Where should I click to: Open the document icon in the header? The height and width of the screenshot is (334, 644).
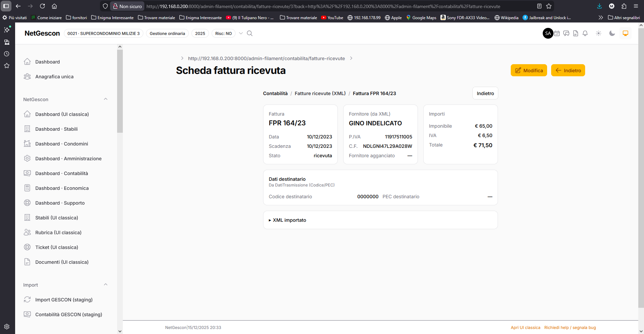(x=576, y=33)
